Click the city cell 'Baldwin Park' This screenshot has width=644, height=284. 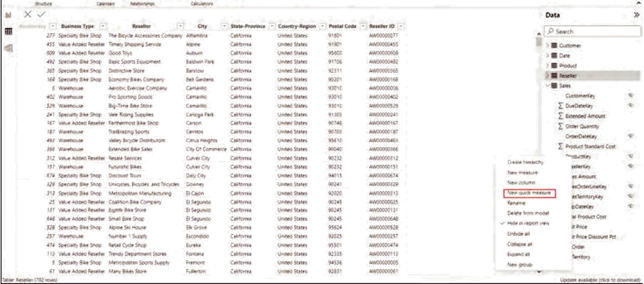click(x=200, y=62)
